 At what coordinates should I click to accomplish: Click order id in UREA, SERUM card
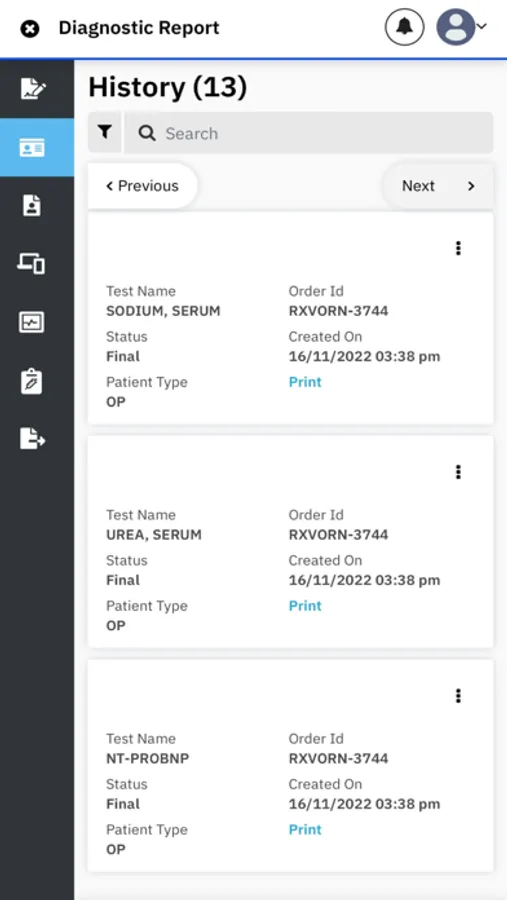tap(338, 535)
